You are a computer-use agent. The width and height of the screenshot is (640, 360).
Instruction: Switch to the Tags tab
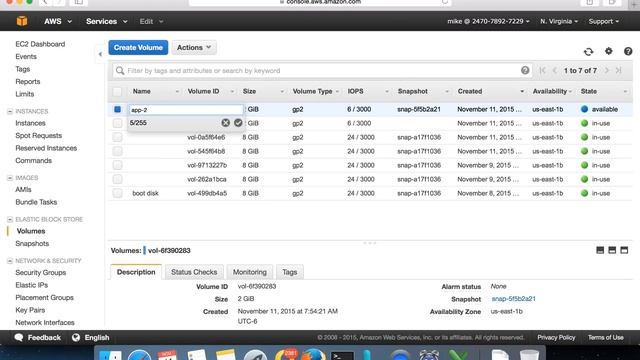289,272
